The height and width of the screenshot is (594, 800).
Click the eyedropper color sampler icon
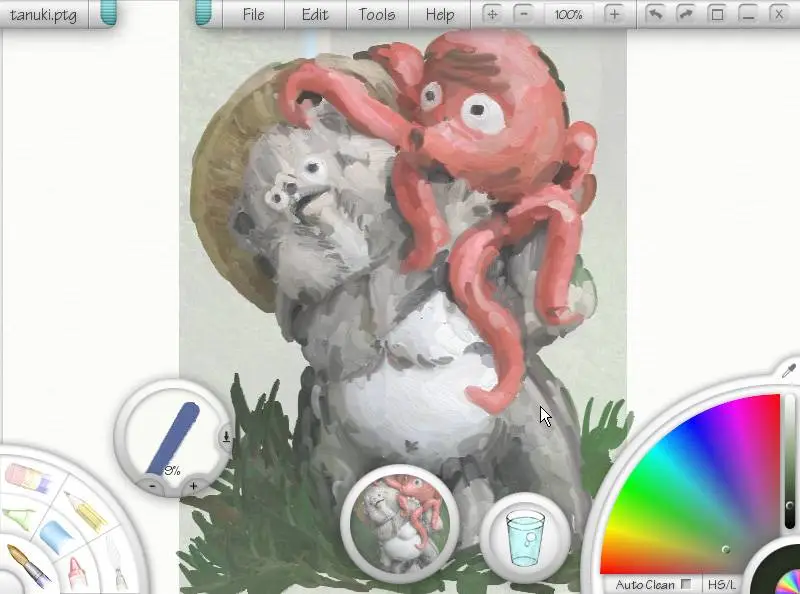click(789, 369)
